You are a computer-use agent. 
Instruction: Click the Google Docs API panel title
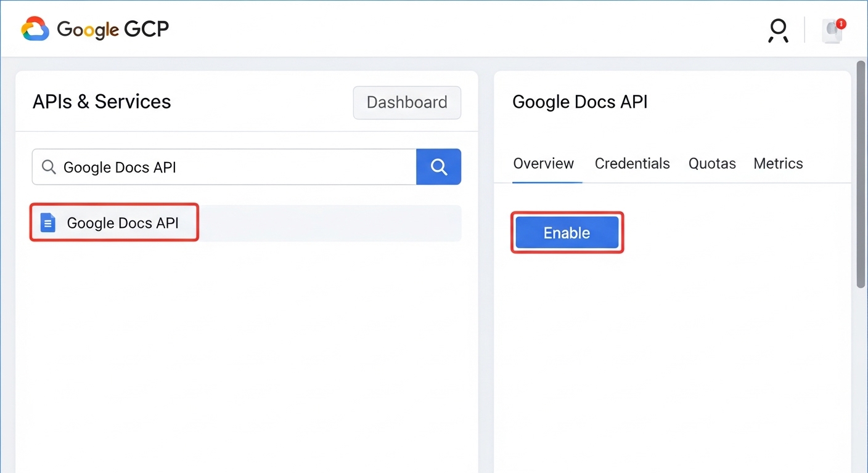point(580,102)
